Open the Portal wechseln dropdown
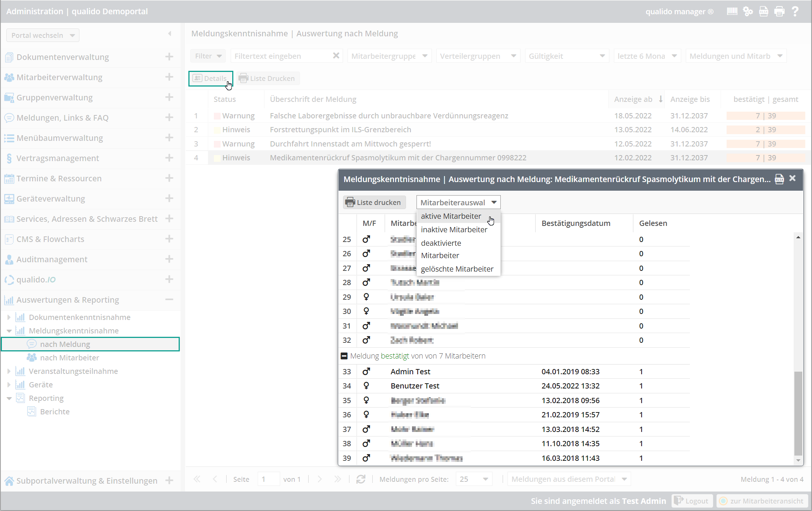The height and width of the screenshot is (511, 812). click(x=43, y=35)
